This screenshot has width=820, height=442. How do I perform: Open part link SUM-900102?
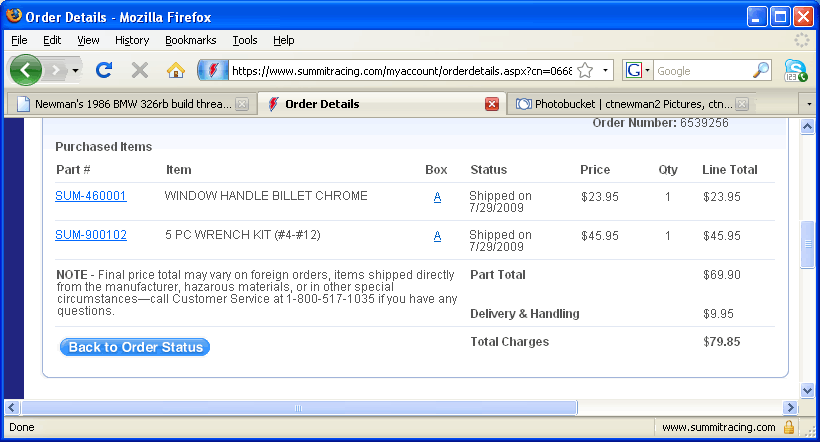(x=90, y=235)
